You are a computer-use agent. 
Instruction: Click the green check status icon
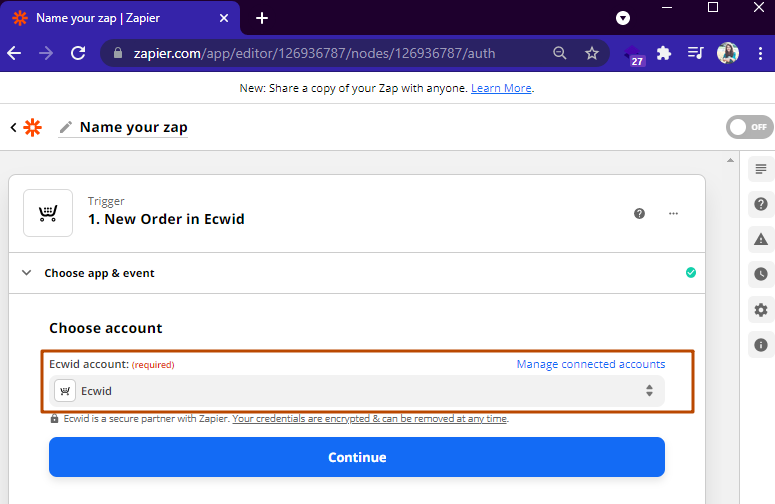(690, 273)
